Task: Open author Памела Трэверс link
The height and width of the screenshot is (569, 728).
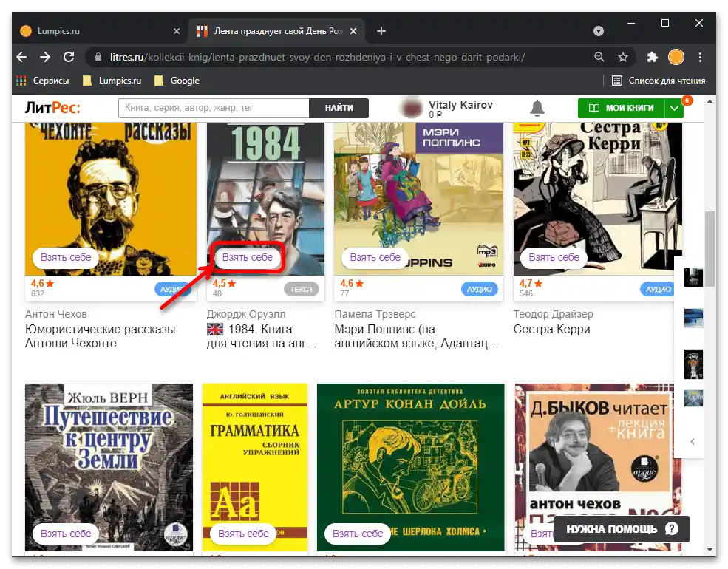Action: click(375, 314)
